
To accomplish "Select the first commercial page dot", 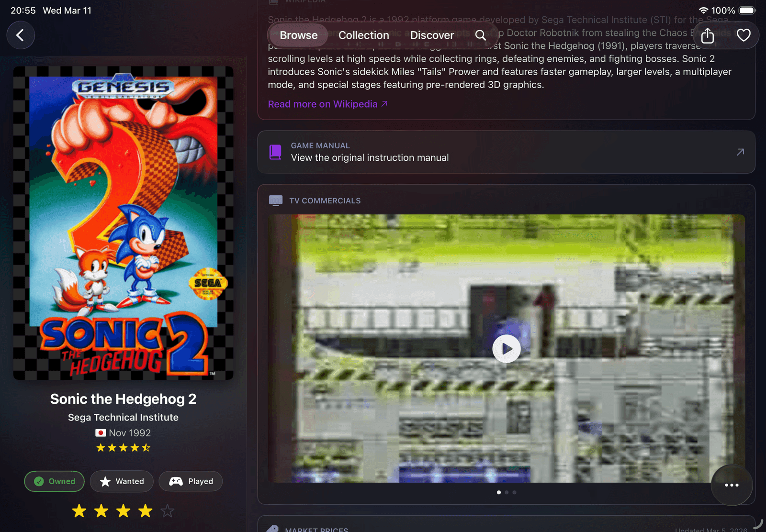I will 499,492.
